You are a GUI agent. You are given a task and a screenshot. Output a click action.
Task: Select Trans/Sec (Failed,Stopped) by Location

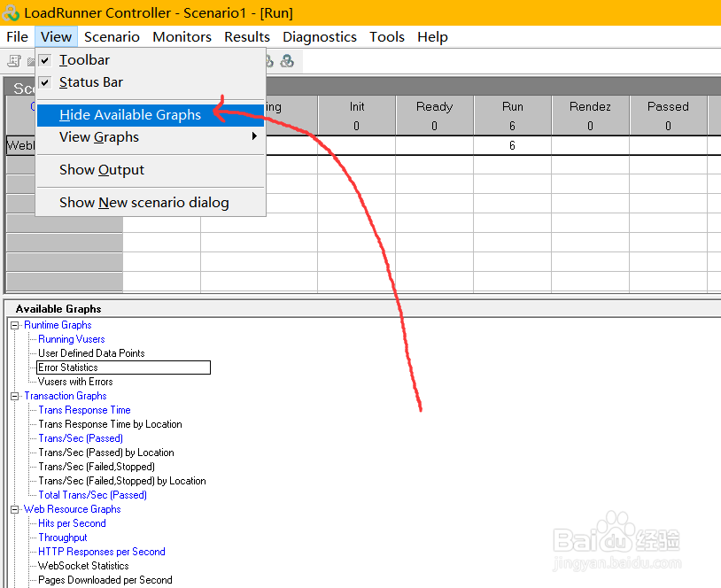tap(122, 482)
